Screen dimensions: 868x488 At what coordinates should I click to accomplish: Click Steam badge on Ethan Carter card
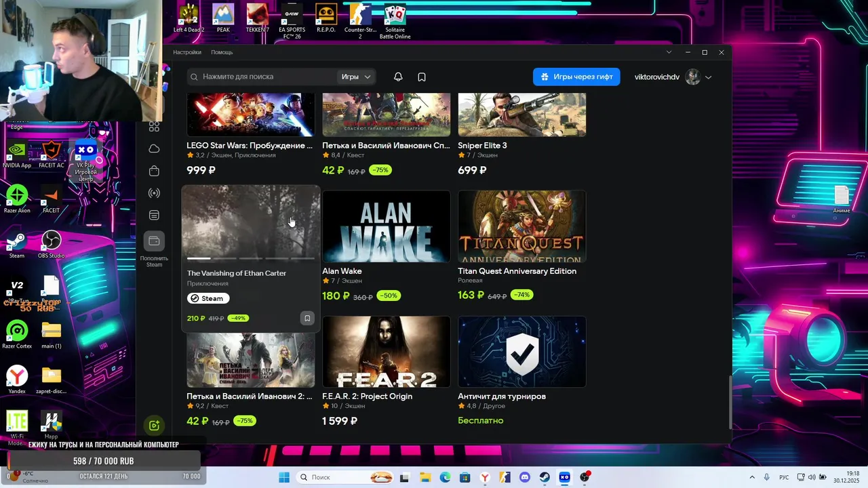point(209,298)
